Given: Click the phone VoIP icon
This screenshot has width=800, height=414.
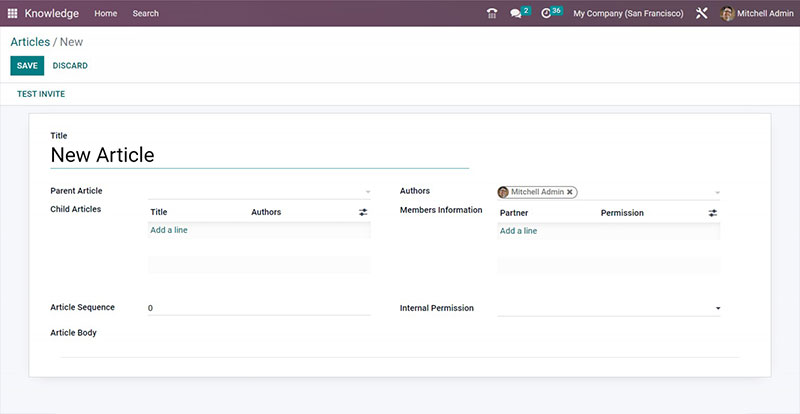Looking at the screenshot, I should coord(491,13).
